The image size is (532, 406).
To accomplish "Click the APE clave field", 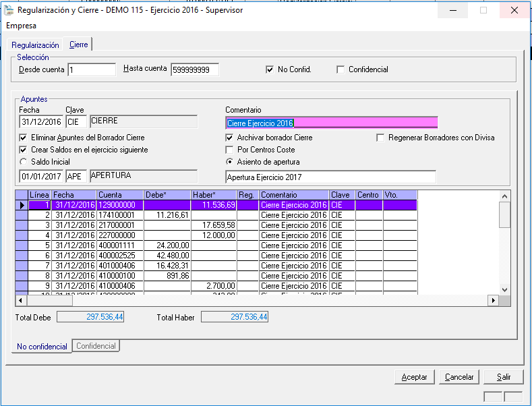I will tap(76, 176).
